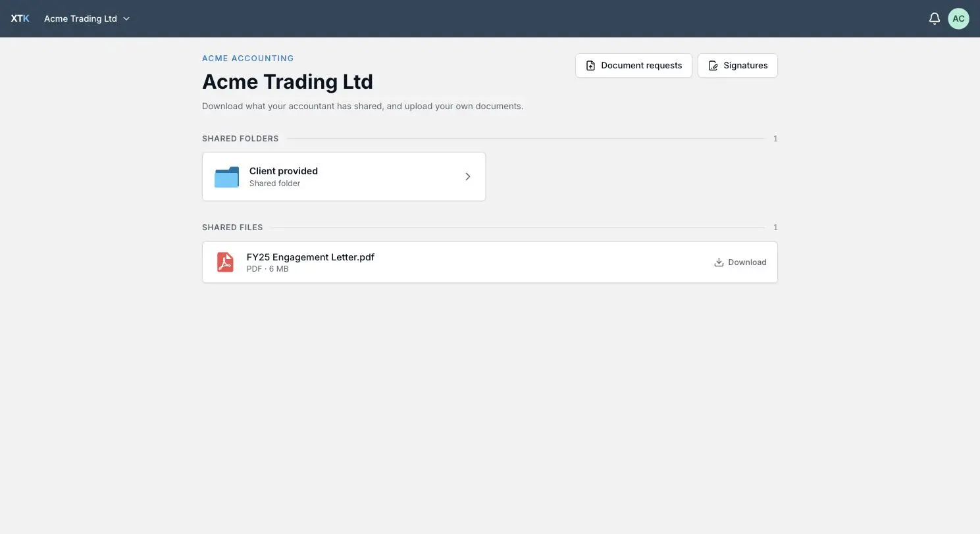The height and width of the screenshot is (534, 980).
Task: Click the 'PDF · 6 MB' file details
Action: [x=267, y=269]
